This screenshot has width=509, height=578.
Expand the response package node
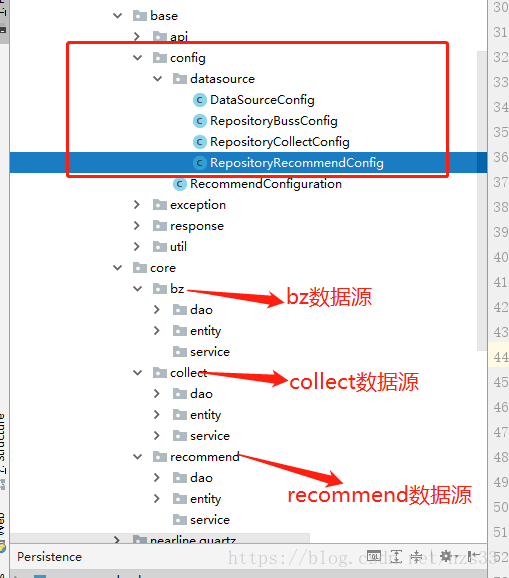point(137,226)
